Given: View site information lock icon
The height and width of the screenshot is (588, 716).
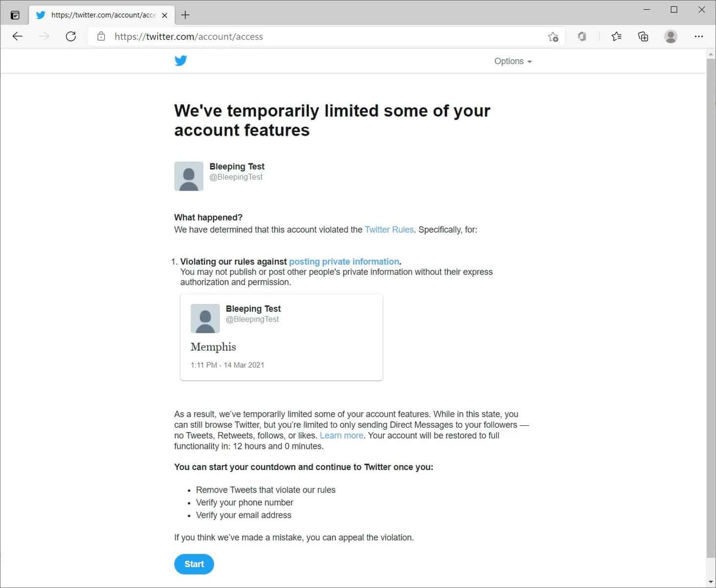Looking at the screenshot, I should pos(101,36).
